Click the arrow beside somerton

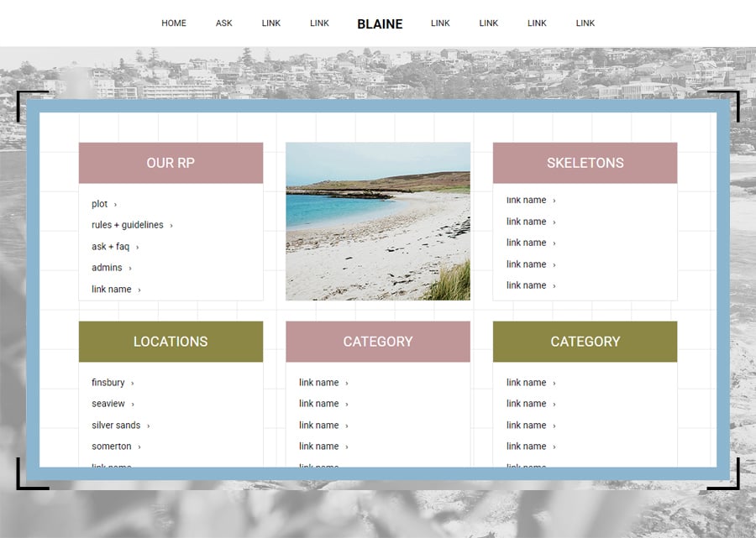139,447
